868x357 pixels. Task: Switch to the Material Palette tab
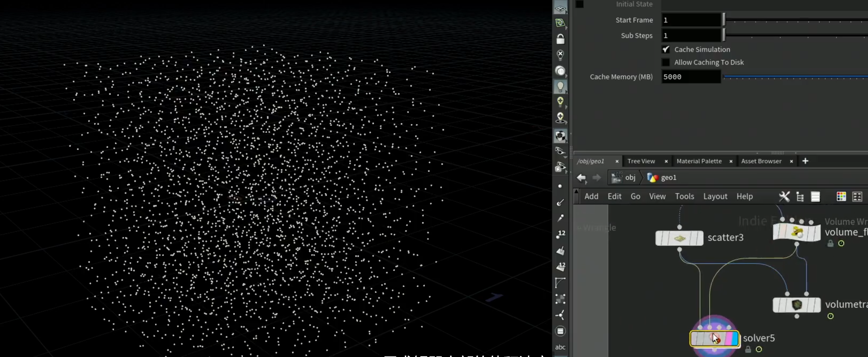pos(699,161)
